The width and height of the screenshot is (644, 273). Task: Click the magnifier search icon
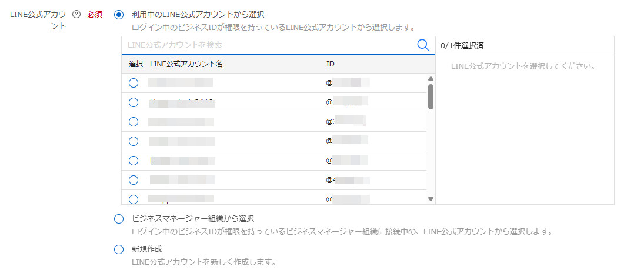(423, 45)
